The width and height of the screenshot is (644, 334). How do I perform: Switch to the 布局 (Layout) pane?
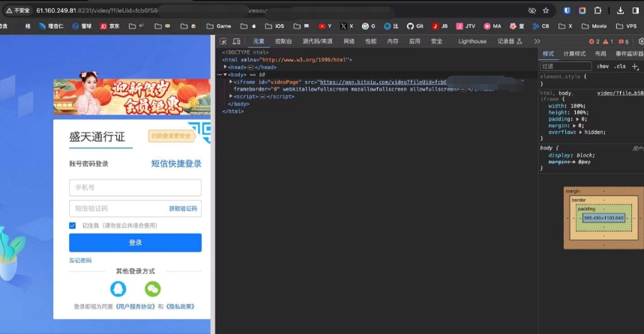coord(601,54)
